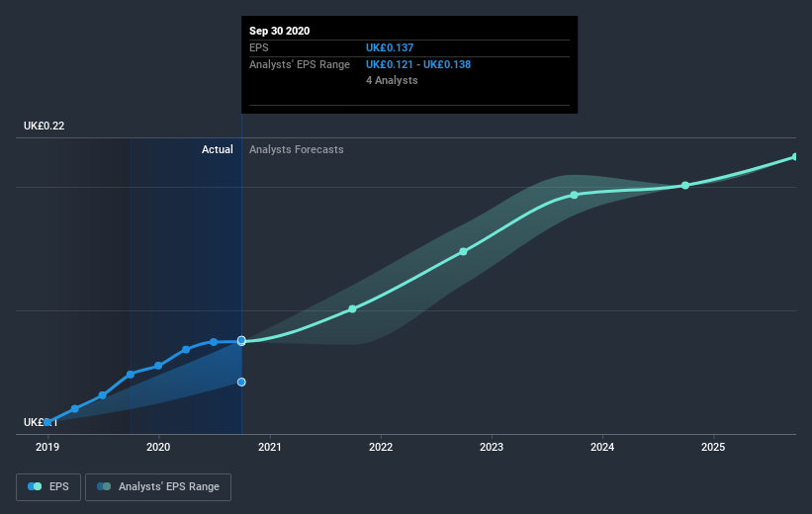Select the Sep 2024 EPS forecast point
This screenshot has width=812, height=514.
(x=685, y=185)
